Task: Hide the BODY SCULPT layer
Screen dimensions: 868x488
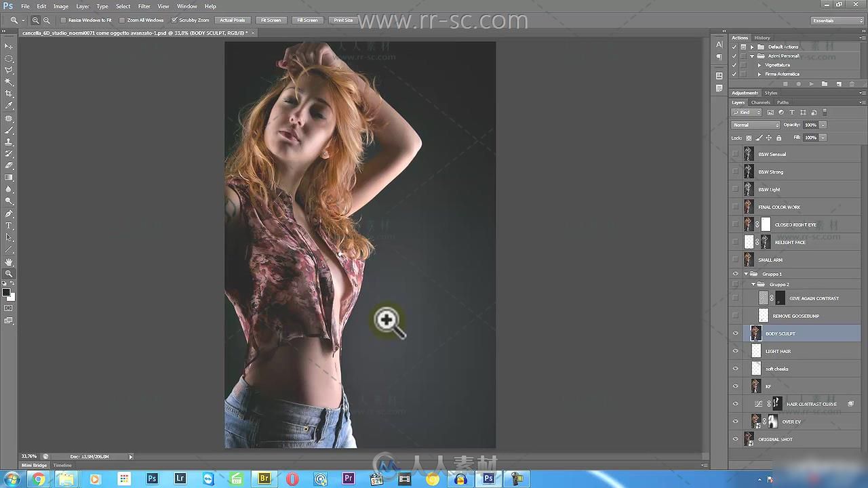Action: point(736,333)
